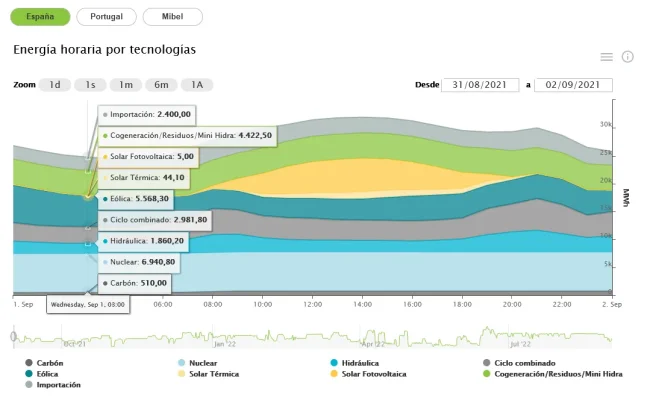Image resolution: width=647 pixels, height=400 pixels.
Task: Click the chart info icon
Action: click(x=627, y=57)
